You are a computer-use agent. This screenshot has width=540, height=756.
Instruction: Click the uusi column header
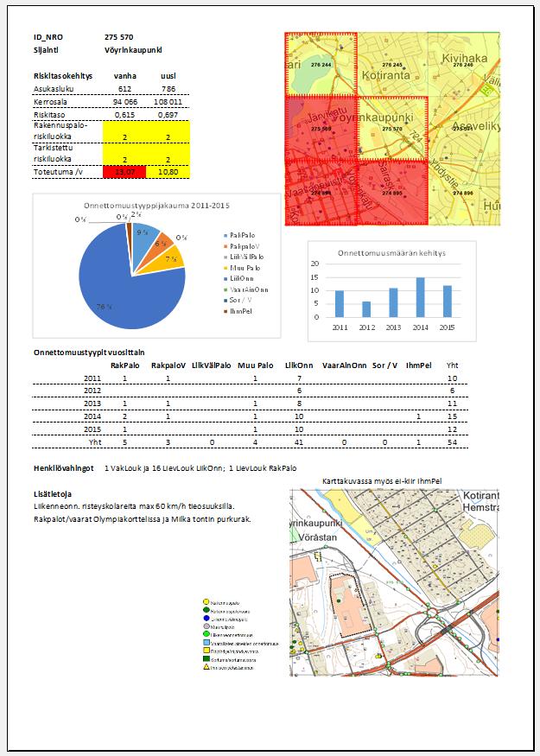click(x=168, y=76)
